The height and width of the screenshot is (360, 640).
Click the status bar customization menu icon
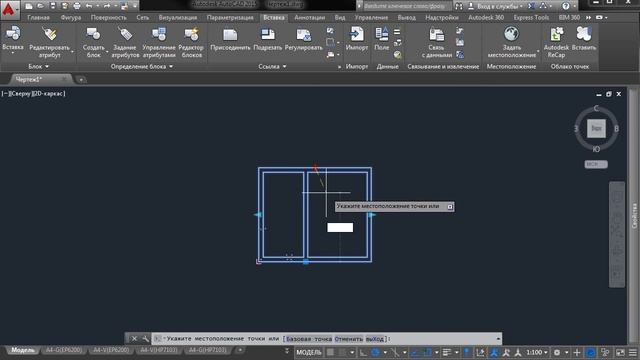coord(633,352)
